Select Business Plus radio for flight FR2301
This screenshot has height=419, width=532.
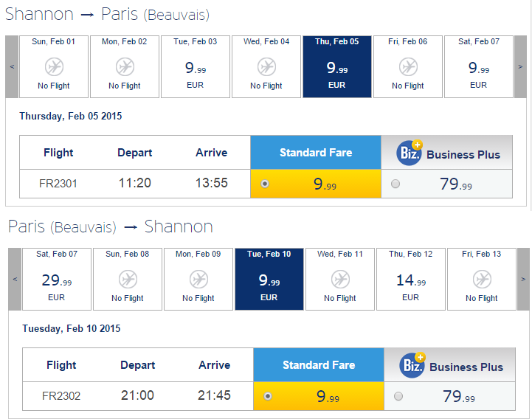tap(395, 184)
